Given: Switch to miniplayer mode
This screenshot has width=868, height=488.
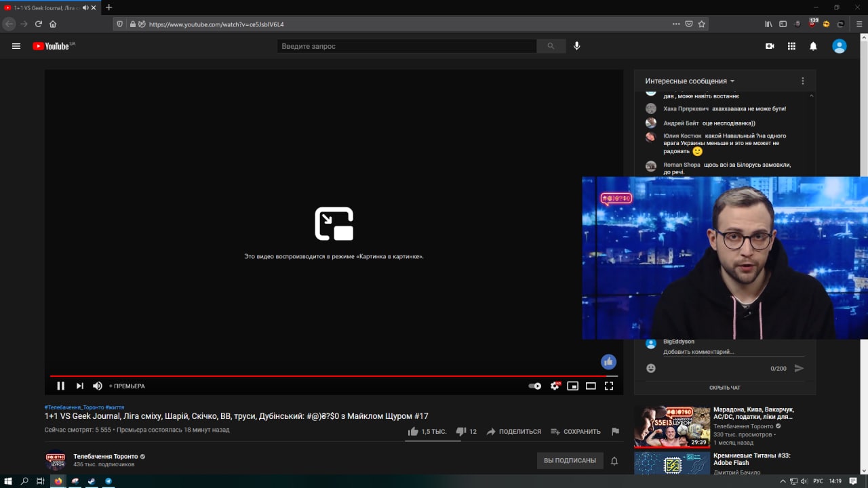Looking at the screenshot, I should (573, 386).
